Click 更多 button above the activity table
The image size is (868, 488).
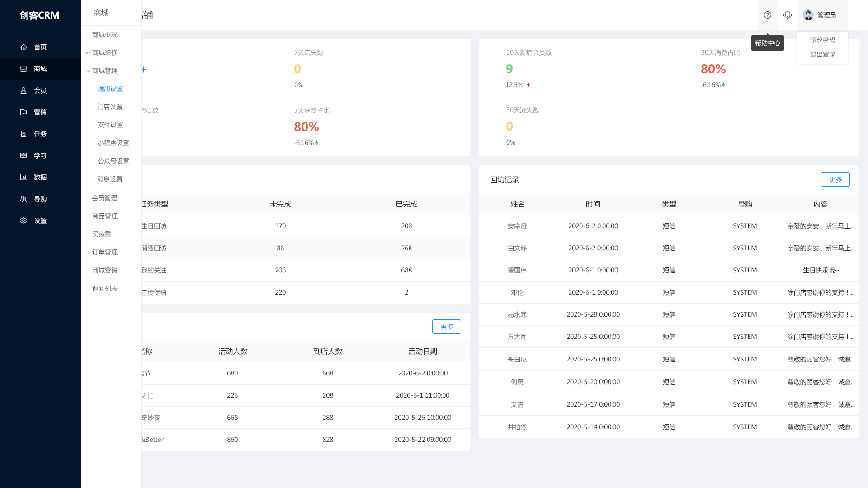446,327
